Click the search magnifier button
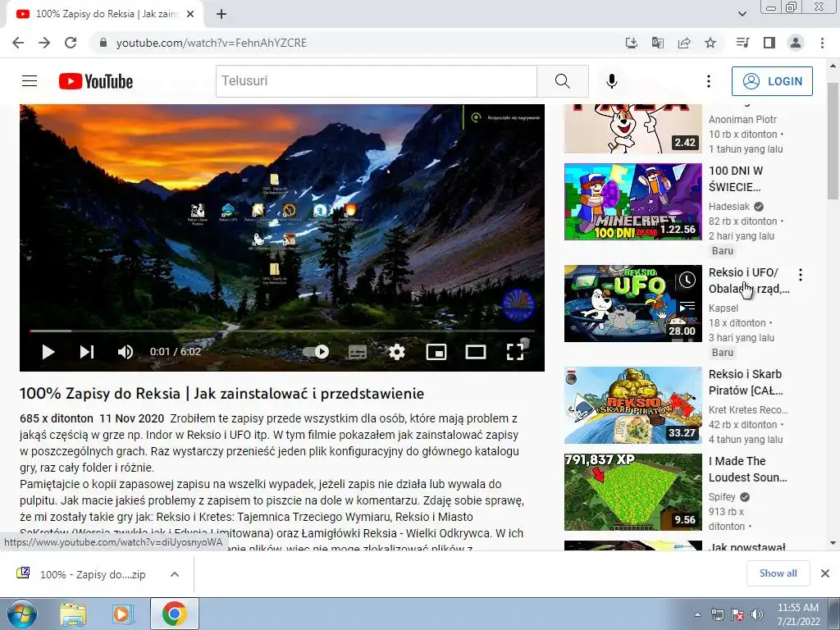Screen dimensions: 840x630 563,81
